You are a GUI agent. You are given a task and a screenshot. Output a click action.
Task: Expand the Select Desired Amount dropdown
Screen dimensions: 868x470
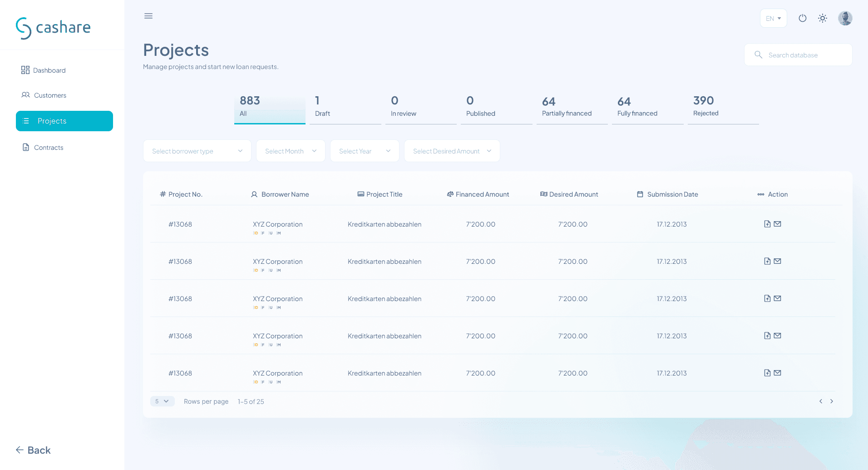click(452, 151)
